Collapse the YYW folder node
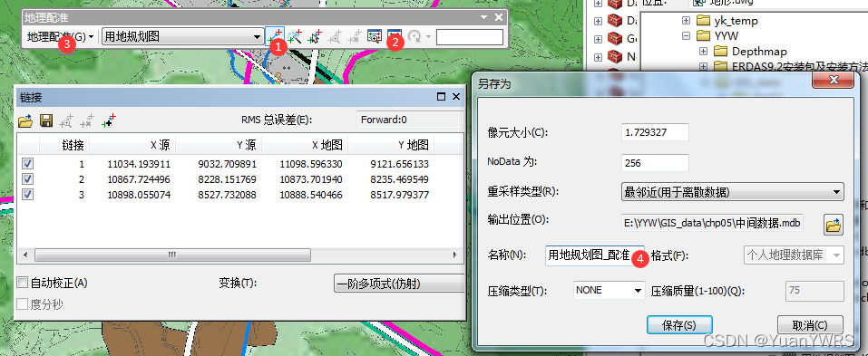This screenshot has width=868, height=356. pos(687,36)
